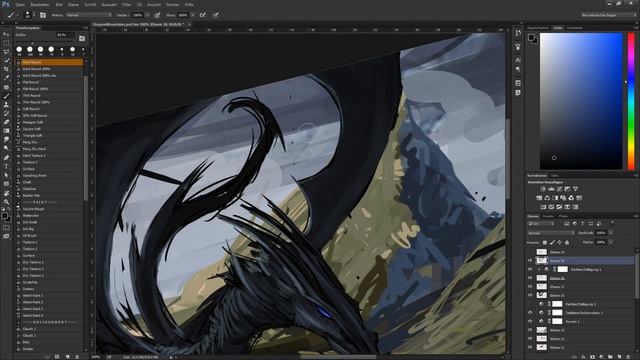
Task: Delete layer with the trash icon
Action: pos(629,357)
